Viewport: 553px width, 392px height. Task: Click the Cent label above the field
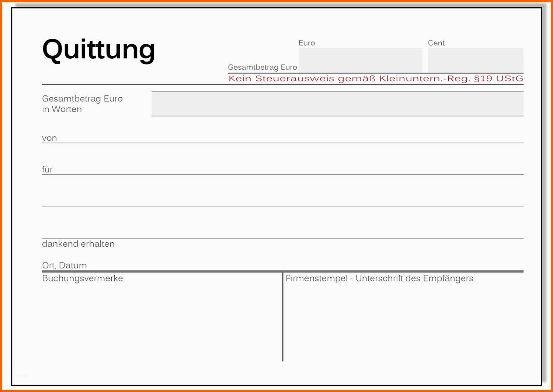coord(436,43)
